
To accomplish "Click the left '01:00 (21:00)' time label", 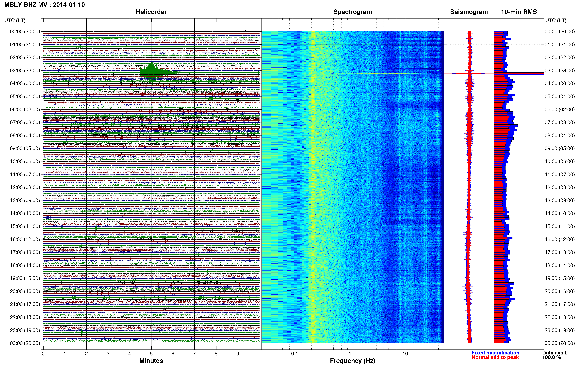I will [25, 45].
